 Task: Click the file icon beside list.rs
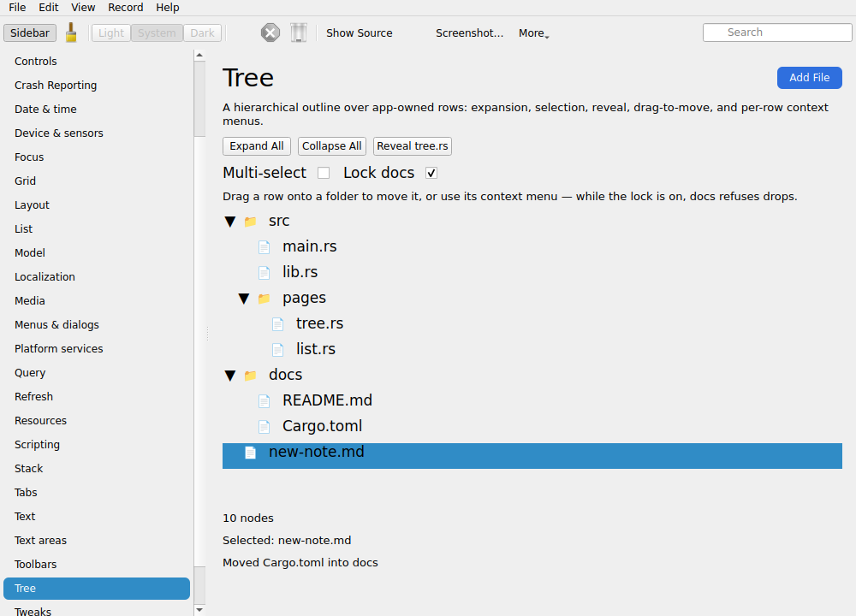click(x=277, y=350)
